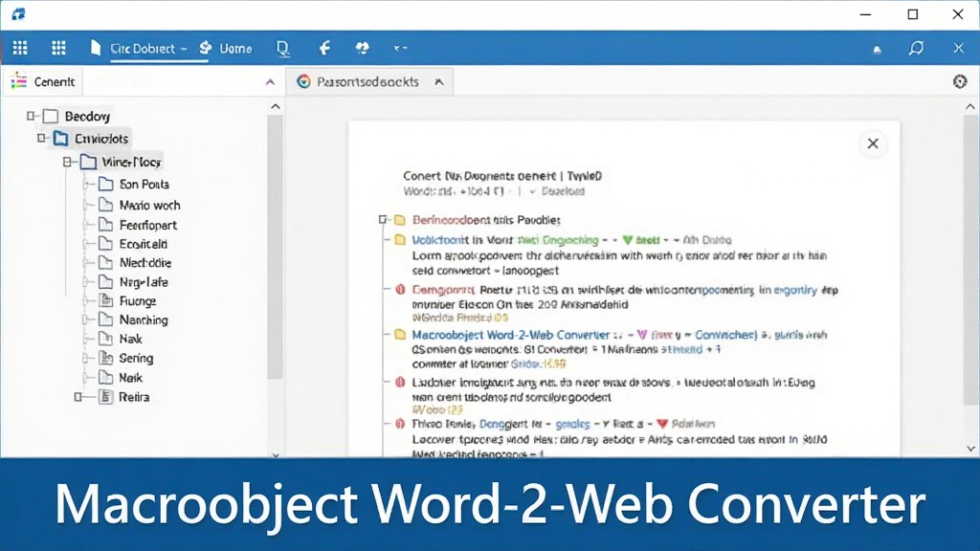Click the Berincocdoent folder icon
The image size is (980, 551).
(x=400, y=220)
